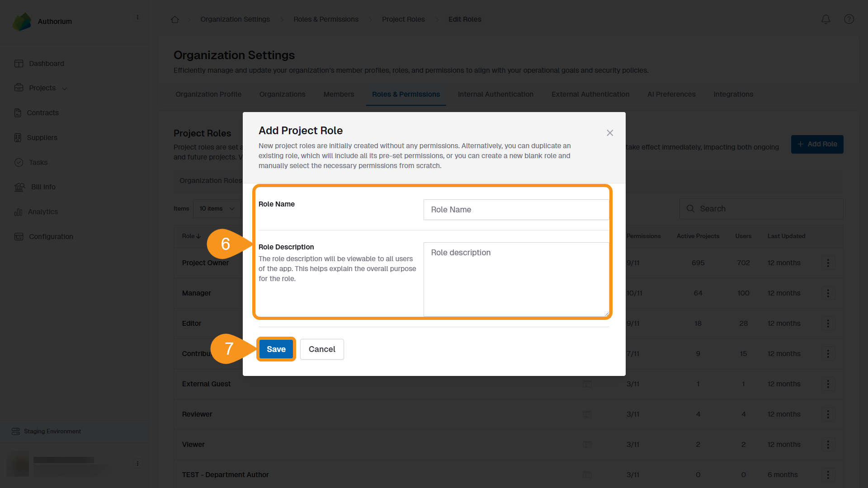Click the notifications bell icon
The image size is (868, 488).
(x=826, y=19)
